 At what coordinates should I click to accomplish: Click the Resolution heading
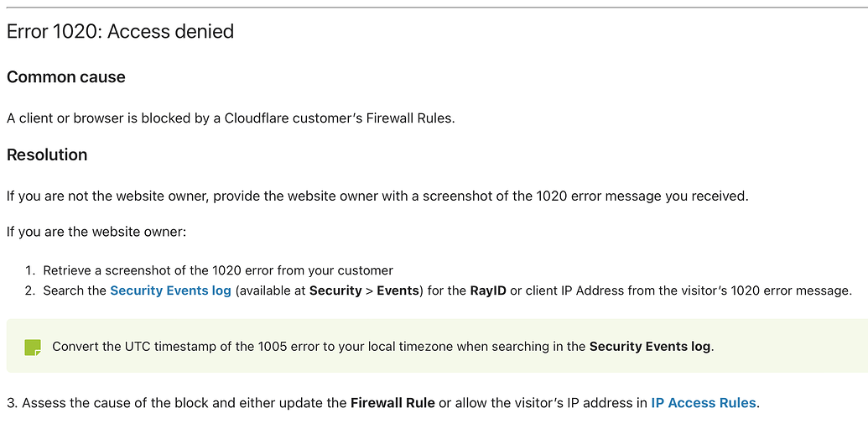click(x=47, y=154)
